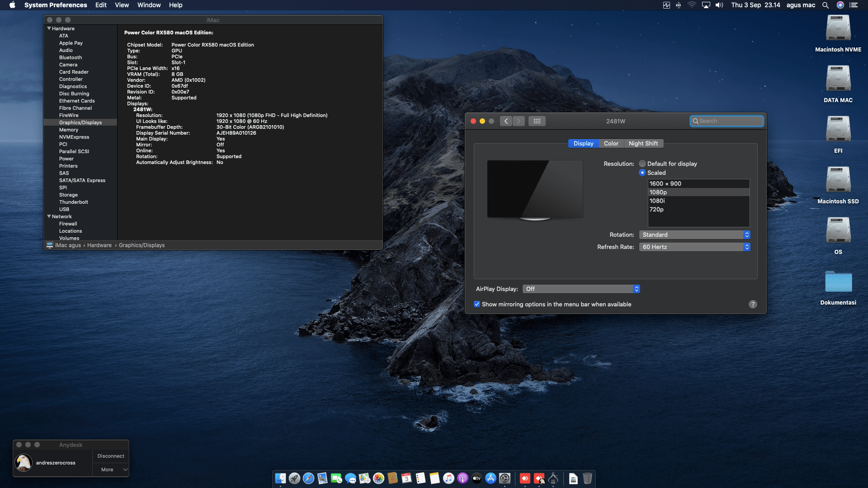Open the Refresh Rate dropdown
The height and width of the screenshot is (488, 868).
click(694, 247)
